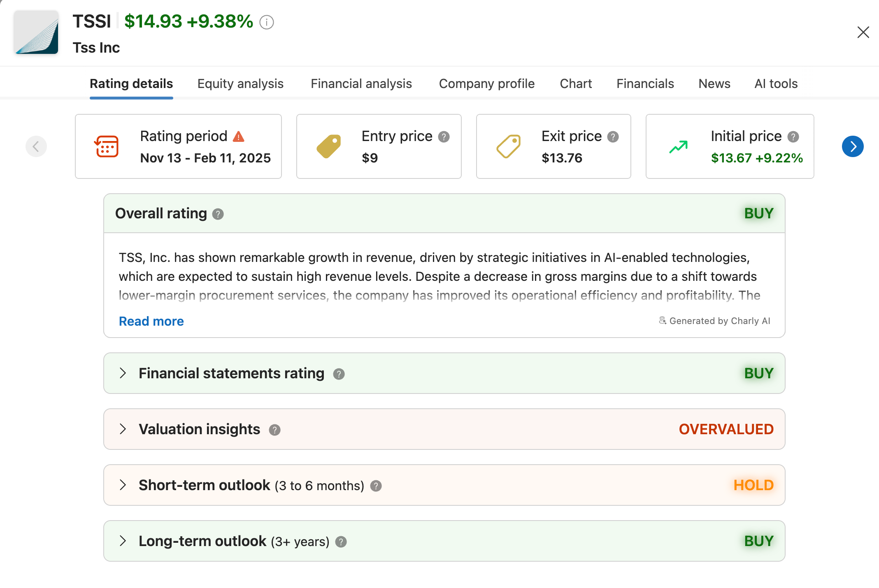The width and height of the screenshot is (879, 588).
Task: Click the outlined tag icon for Exit price
Action: [509, 146]
